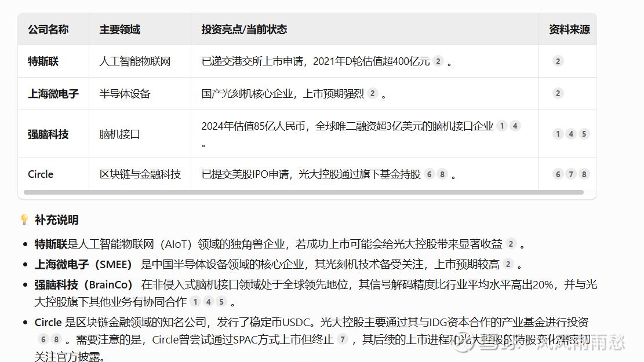Open citation 5 after 协同合作 bullet text
644x362 pixels.
click(222, 302)
